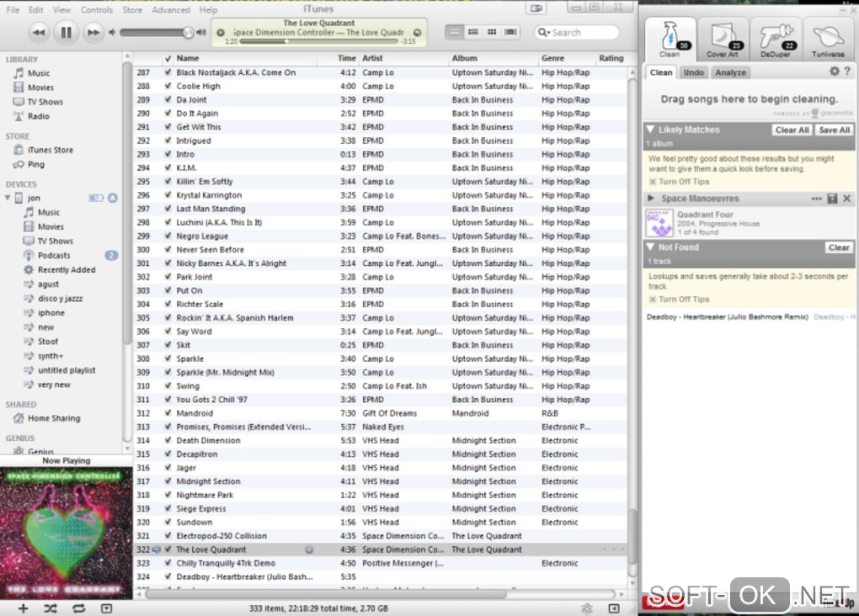Select the Clean tab

click(661, 72)
